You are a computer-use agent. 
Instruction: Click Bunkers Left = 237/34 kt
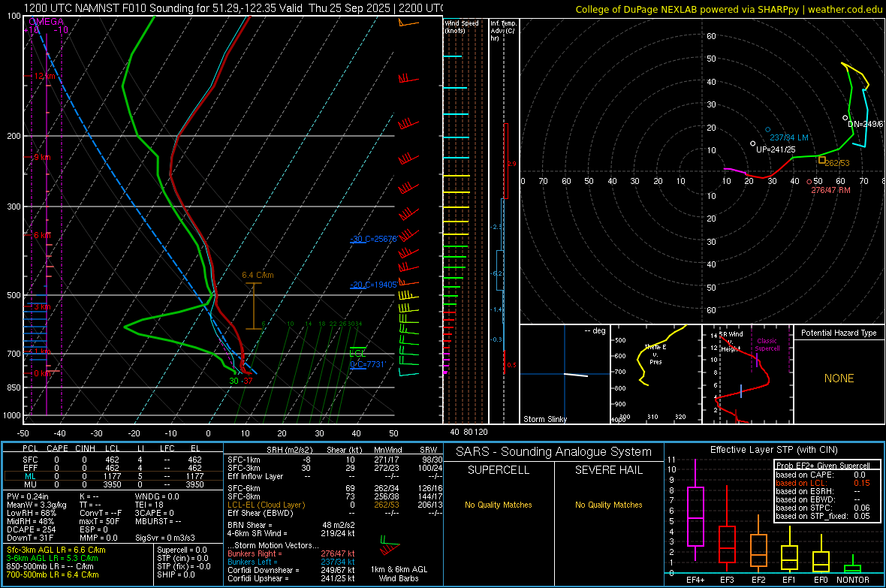click(291, 562)
